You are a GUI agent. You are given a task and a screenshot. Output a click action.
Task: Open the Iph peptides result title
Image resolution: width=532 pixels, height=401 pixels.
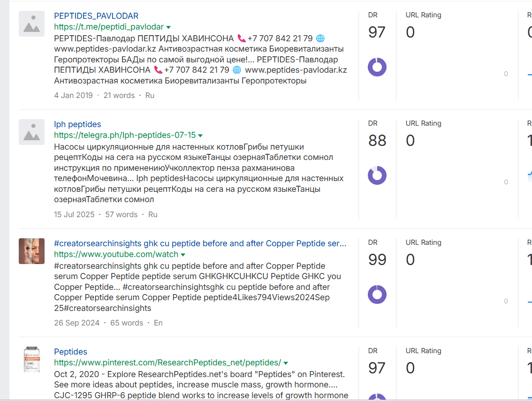point(77,124)
